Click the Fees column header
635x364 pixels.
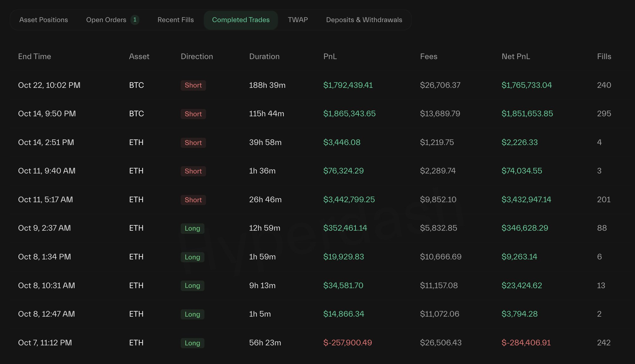428,57
